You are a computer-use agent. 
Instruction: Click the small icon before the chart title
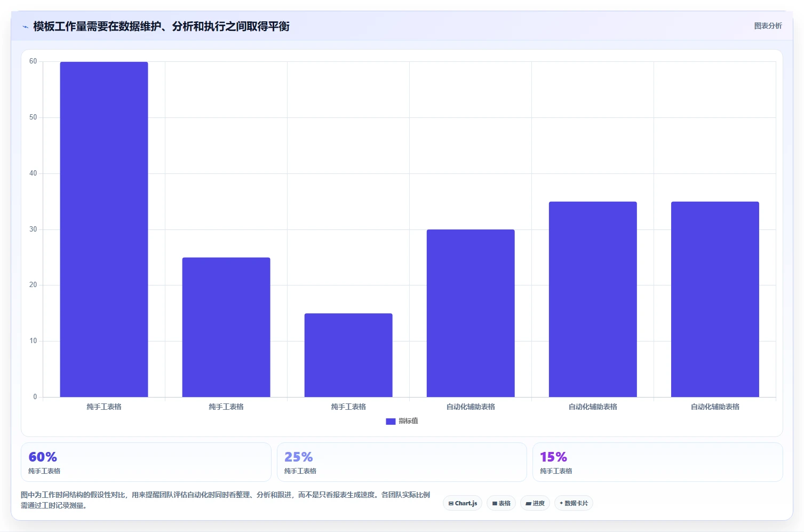pyautogui.click(x=25, y=27)
